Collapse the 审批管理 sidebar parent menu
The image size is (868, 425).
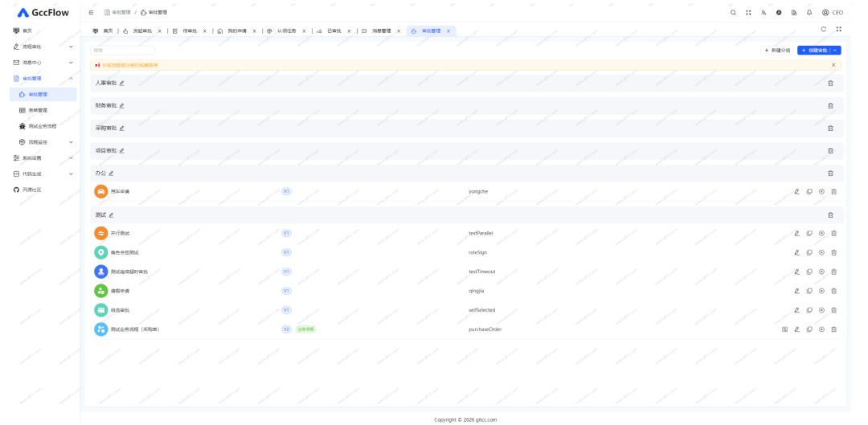(x=43, y=79)
